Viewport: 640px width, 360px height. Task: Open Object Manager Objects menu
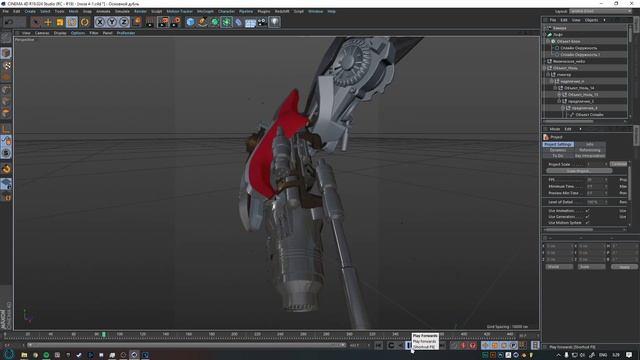[x=591, y=20]
